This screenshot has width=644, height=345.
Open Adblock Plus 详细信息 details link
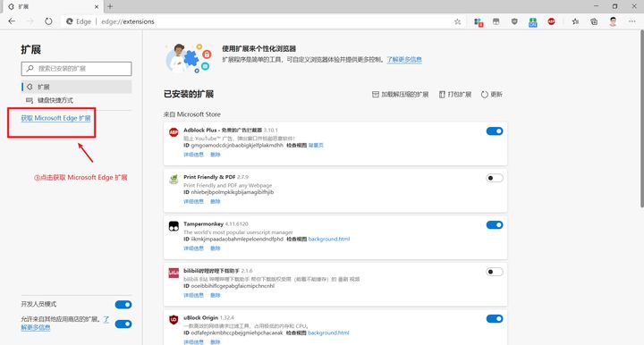tap(193, 155)
